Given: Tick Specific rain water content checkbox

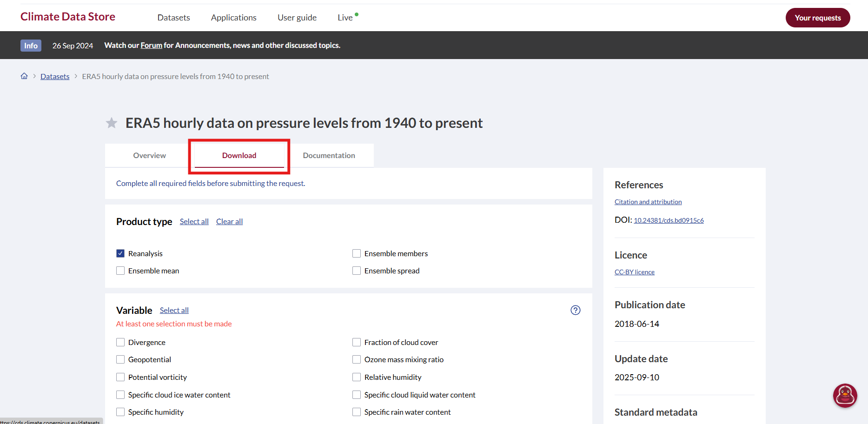Looking at the screenshot, I should click(357, 412).
